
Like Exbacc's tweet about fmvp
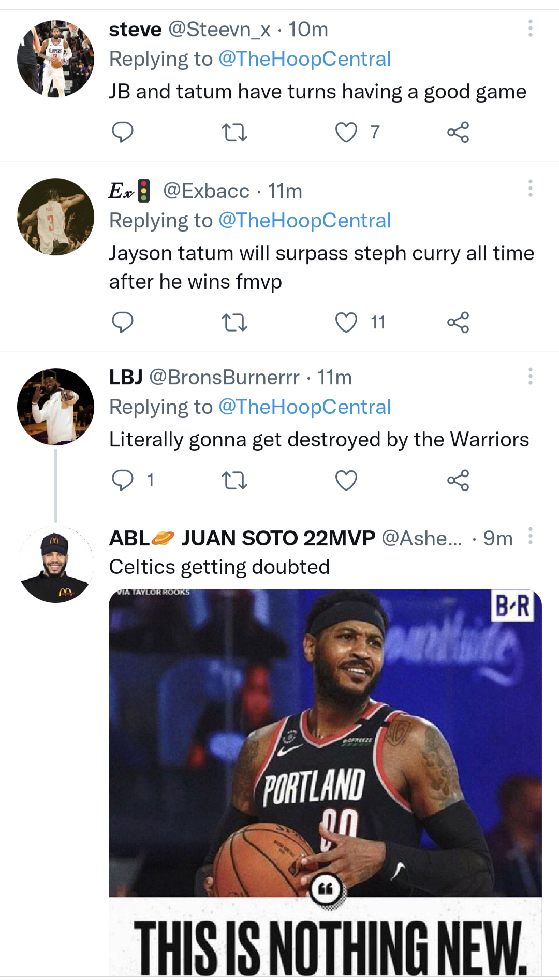tap(346, 322)
